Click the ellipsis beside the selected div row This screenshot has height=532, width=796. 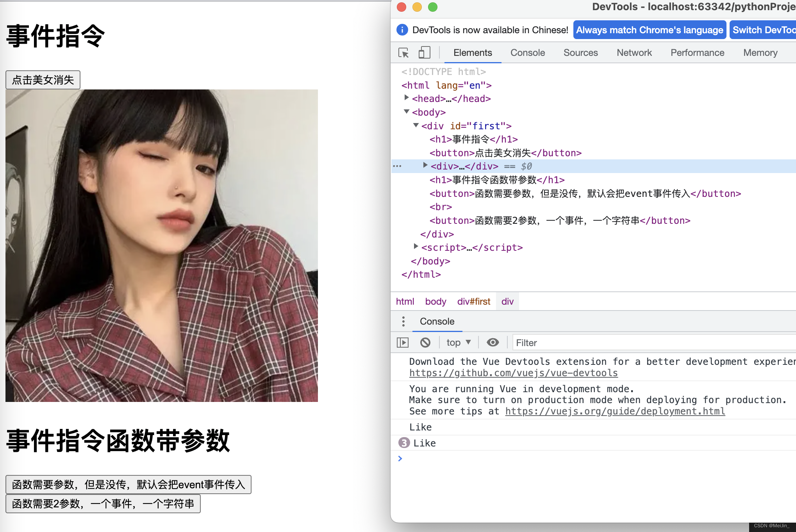(397, 166)
